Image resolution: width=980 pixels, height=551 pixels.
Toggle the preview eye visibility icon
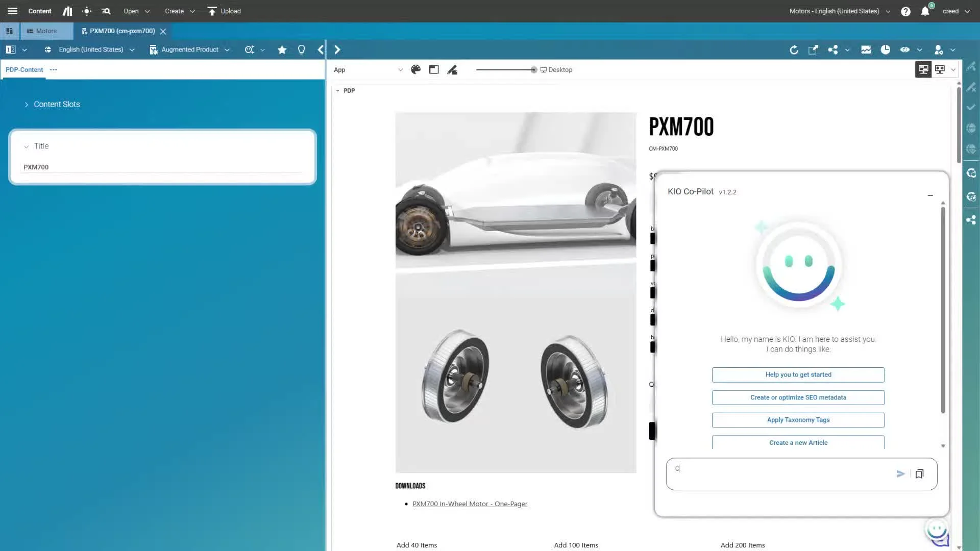click(905, 49)
